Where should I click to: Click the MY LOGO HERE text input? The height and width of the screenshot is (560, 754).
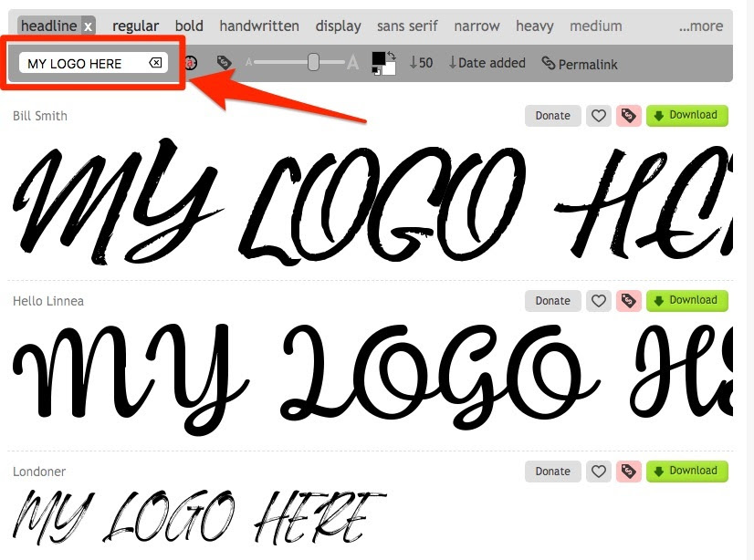coord(82,64)
